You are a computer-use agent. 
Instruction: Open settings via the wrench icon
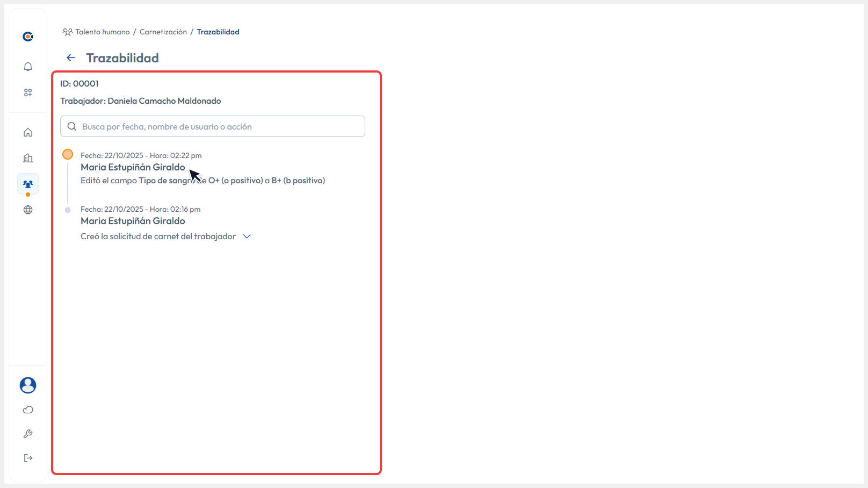pyautogui.click(x=27, y=434)
